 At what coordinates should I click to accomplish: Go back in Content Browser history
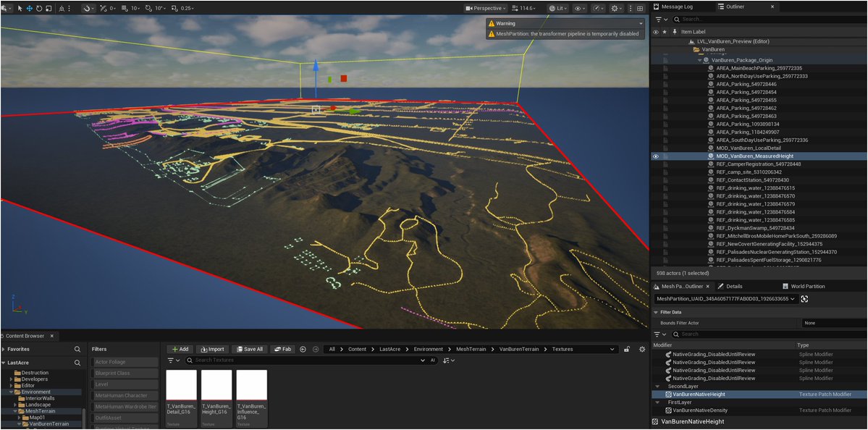tap(303, 349)
